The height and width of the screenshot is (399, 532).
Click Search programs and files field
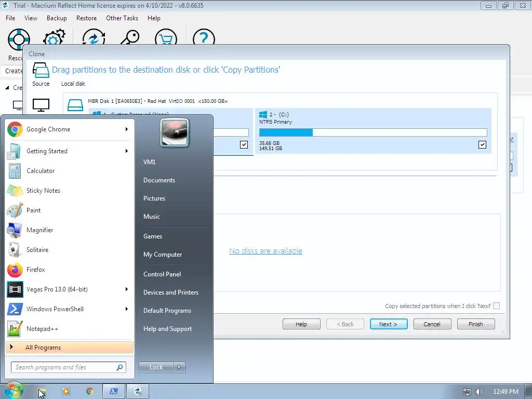point(69,367)
